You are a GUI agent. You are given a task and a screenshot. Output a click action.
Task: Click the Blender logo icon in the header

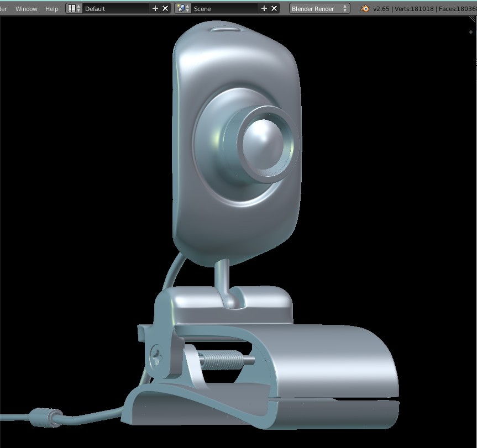pyautogui.click(x=364, y=8)
